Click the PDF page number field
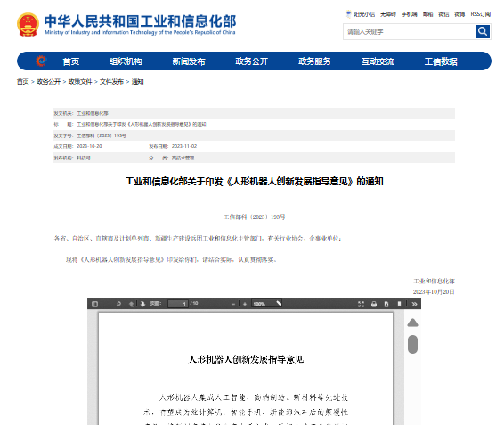The height and width of the screenshot is (425, 504). point(178,304)
